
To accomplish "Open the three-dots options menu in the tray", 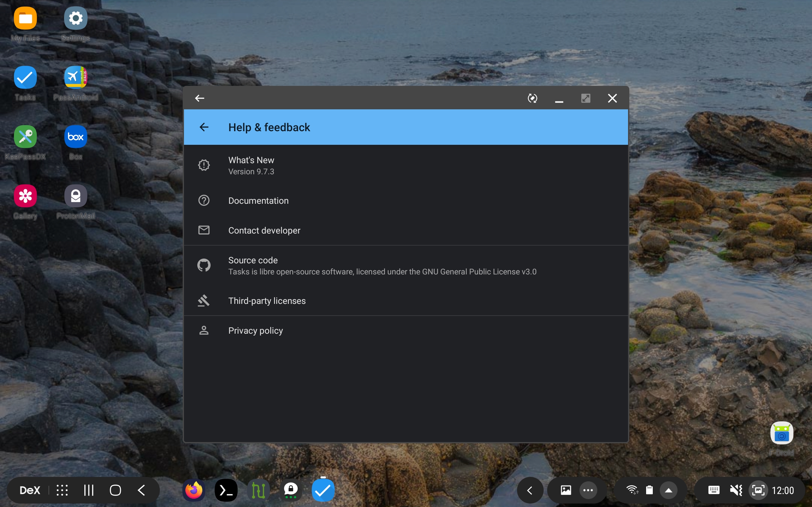I will (x=588, y=490).
